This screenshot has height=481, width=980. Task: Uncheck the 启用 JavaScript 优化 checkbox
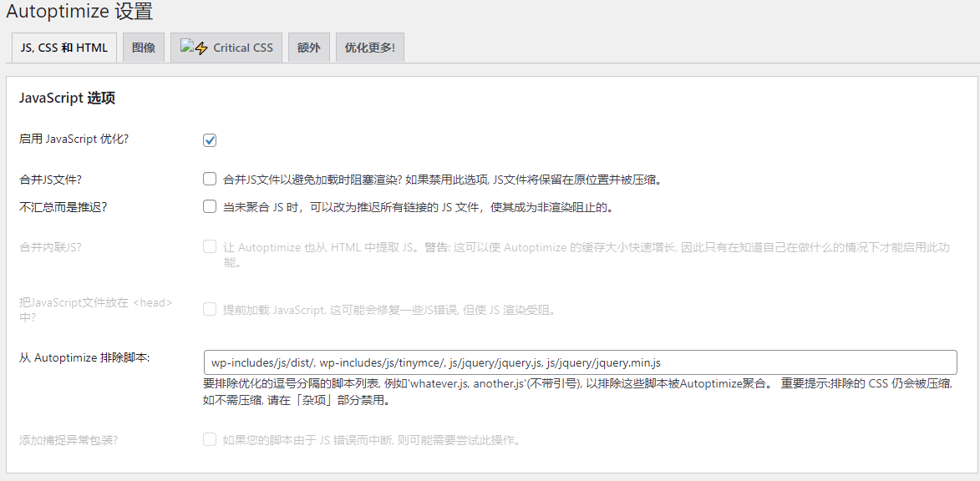point(210,140)
